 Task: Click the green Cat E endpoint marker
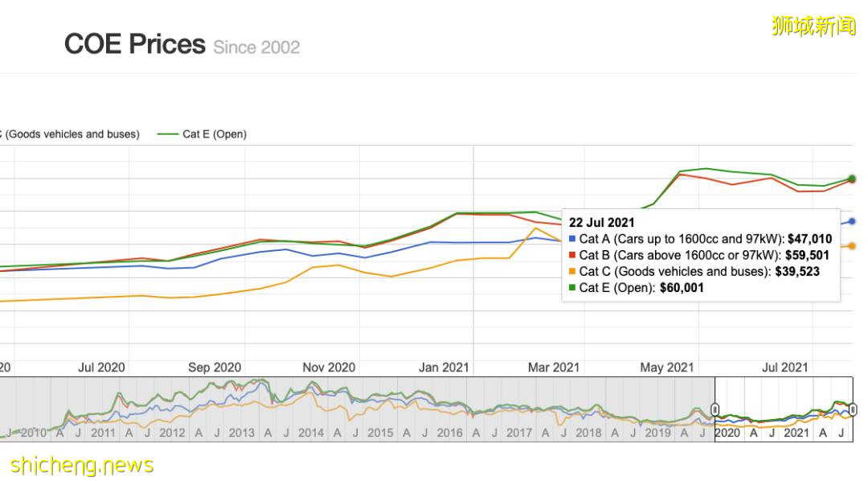click(x=852, y=179)
